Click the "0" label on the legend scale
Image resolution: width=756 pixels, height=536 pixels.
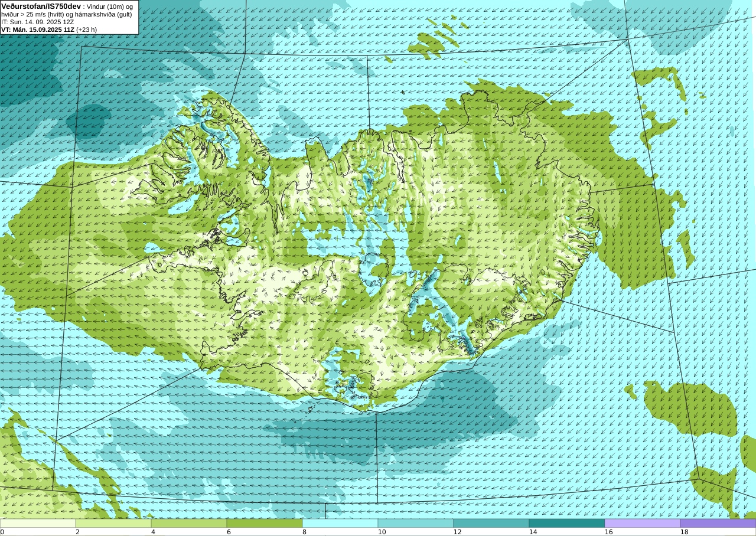(2, 532)
